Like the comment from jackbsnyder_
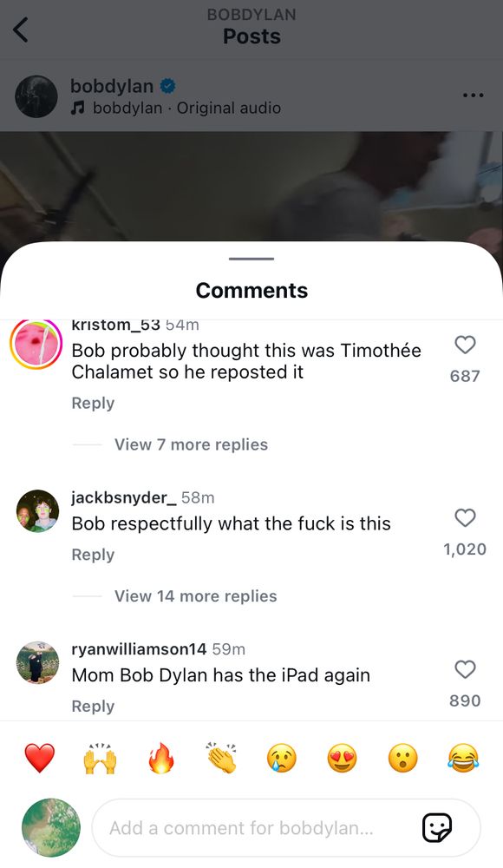Viewport: 503px width, 868px height. pyautogui.click(x=465, y=518)
